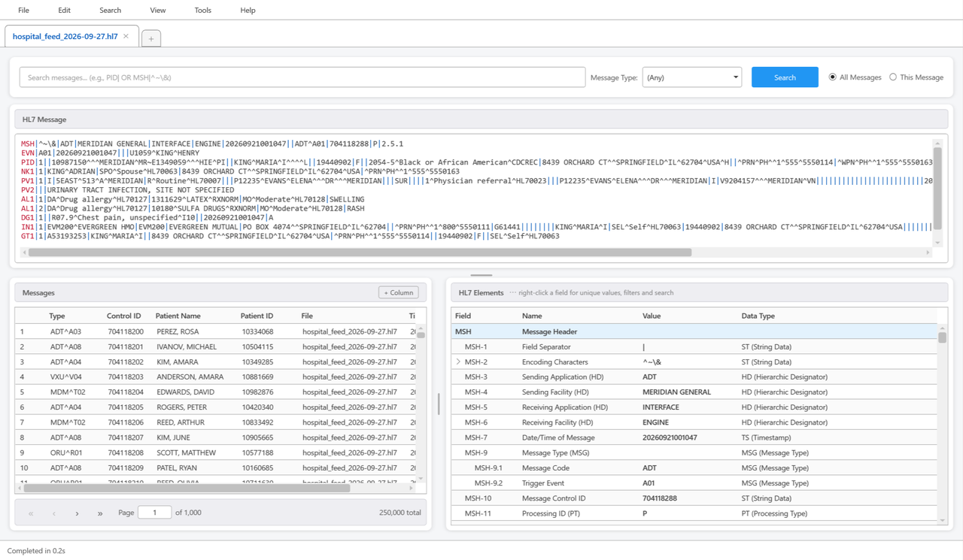This screenshot has height=560, width=963.
Task: Select message row KIM, AMARA
Action: click(x=214, y=362)
